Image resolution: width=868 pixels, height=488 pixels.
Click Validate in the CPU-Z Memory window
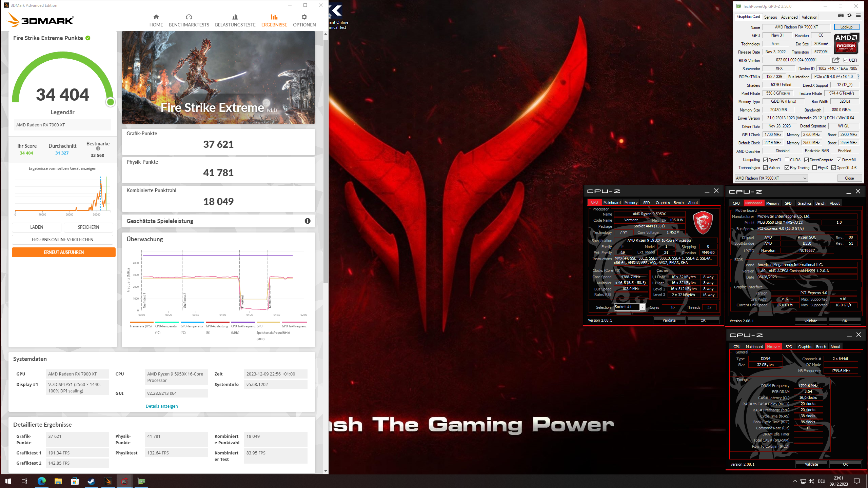click(811, 464)
